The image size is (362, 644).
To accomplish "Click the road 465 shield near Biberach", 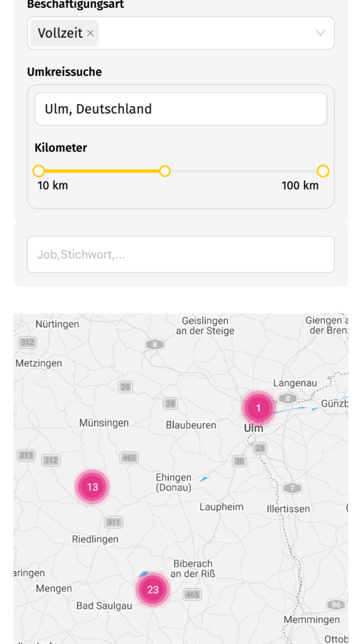I will click(192, 594).
